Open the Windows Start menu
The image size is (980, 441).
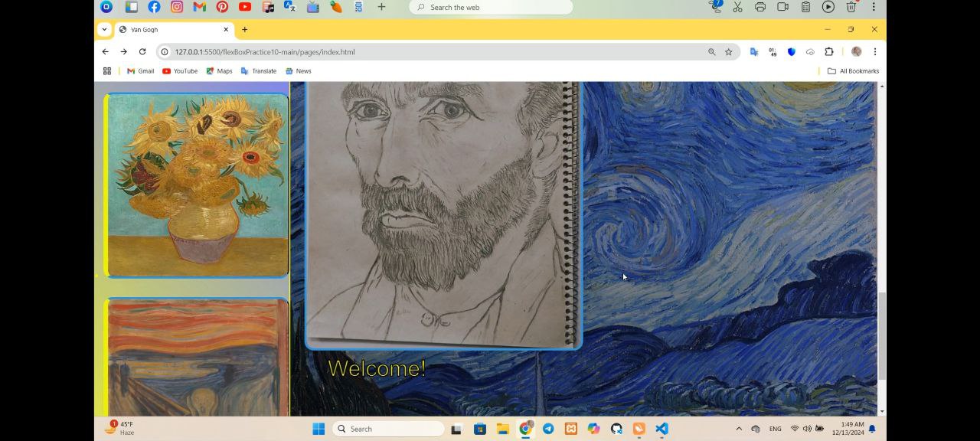pyautogui.click(x=318, y=429)
